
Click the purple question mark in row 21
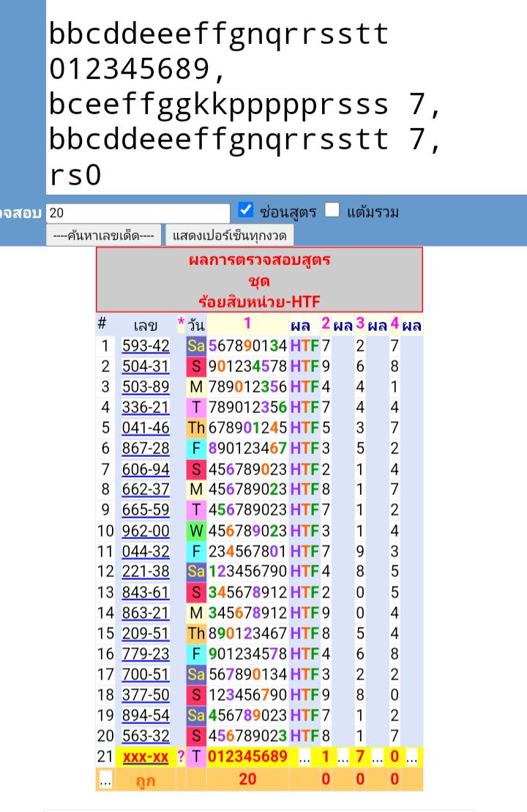pos(181,756)
